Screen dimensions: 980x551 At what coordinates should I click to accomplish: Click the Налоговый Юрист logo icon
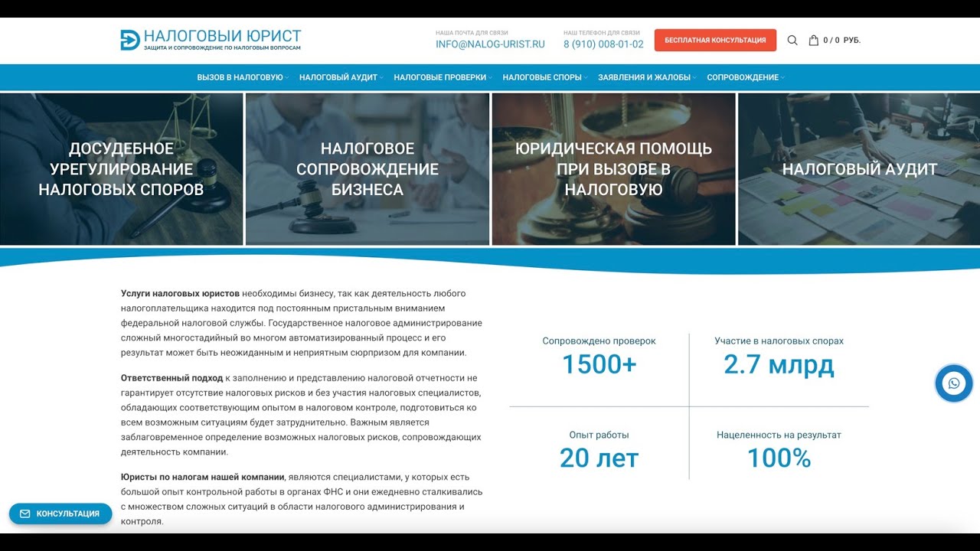pos(129,40)
